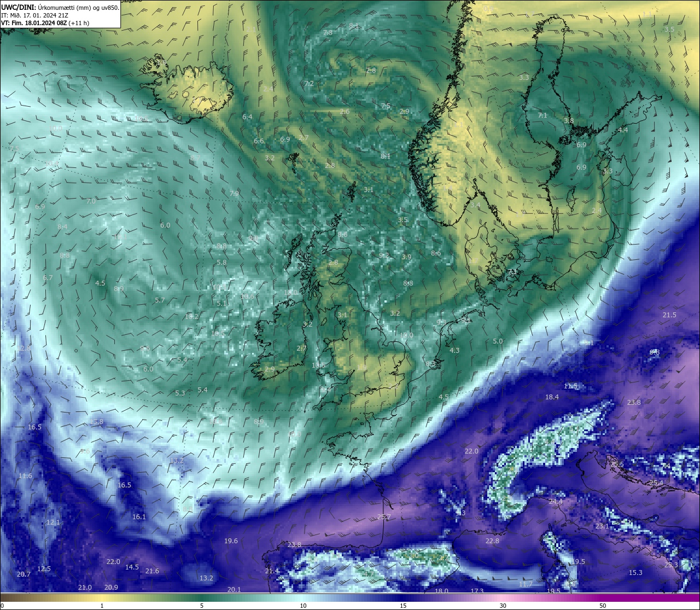The height and width of the screenshot is (610, 700).
Task: Click the map value 21.4
Action: coord(272,571)
